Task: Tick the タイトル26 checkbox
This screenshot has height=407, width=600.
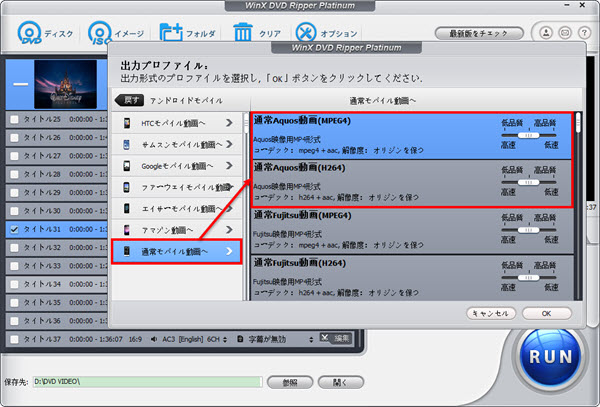Action: [14, 138]
